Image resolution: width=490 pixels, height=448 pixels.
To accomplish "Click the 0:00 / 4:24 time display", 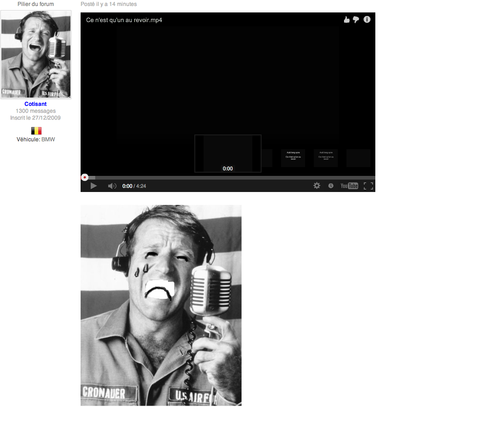I will [134, 186].
